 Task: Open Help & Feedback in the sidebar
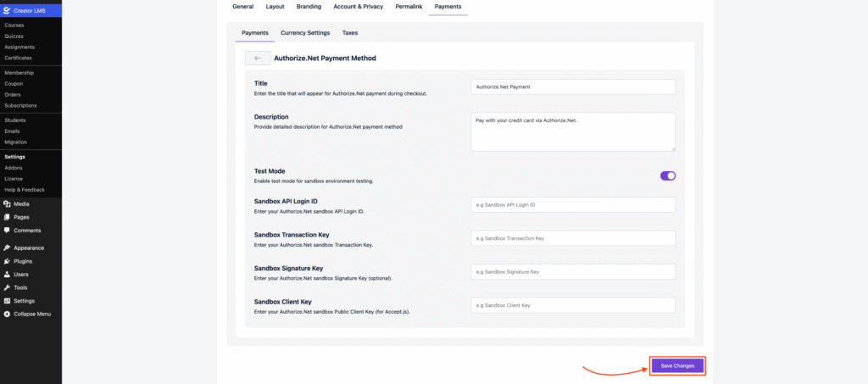point(25,190)
